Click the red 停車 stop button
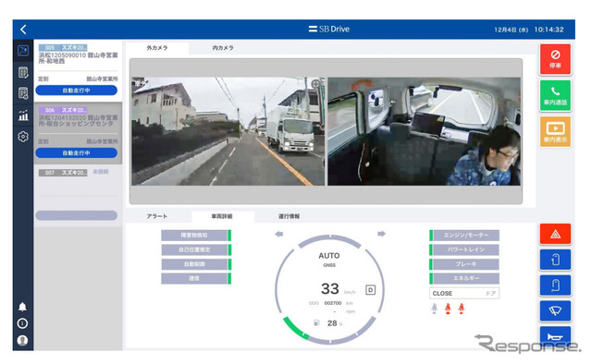Screen dimensions: 592x364 click(555, 59)
